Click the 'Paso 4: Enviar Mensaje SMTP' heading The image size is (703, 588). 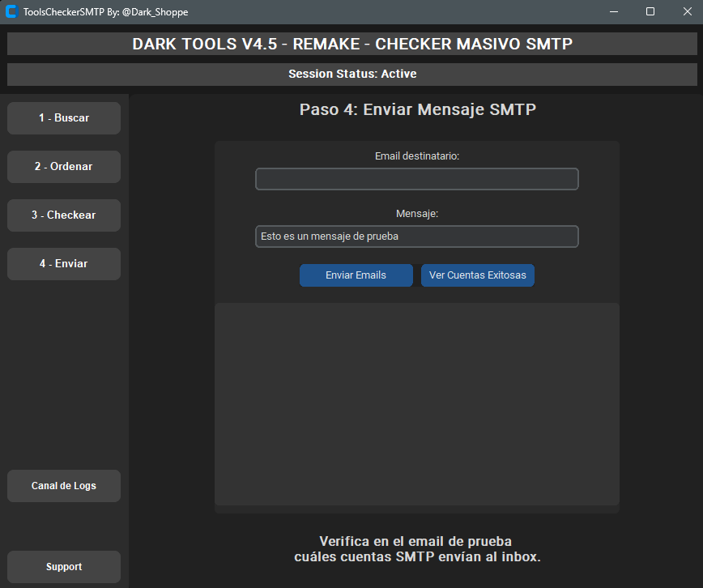[x=417, y=109]
